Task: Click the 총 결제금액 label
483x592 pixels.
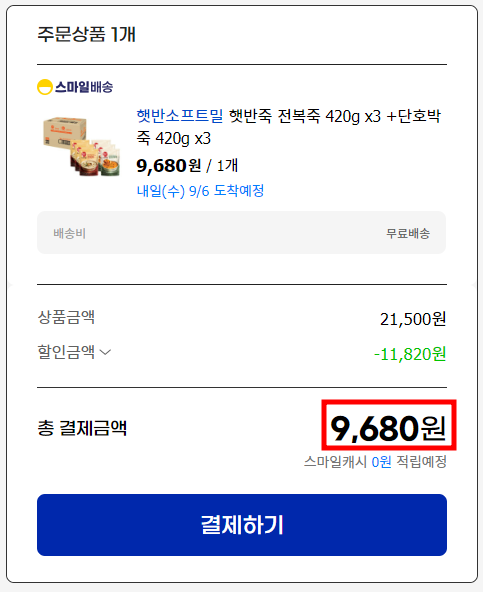Action: point(82,428)
